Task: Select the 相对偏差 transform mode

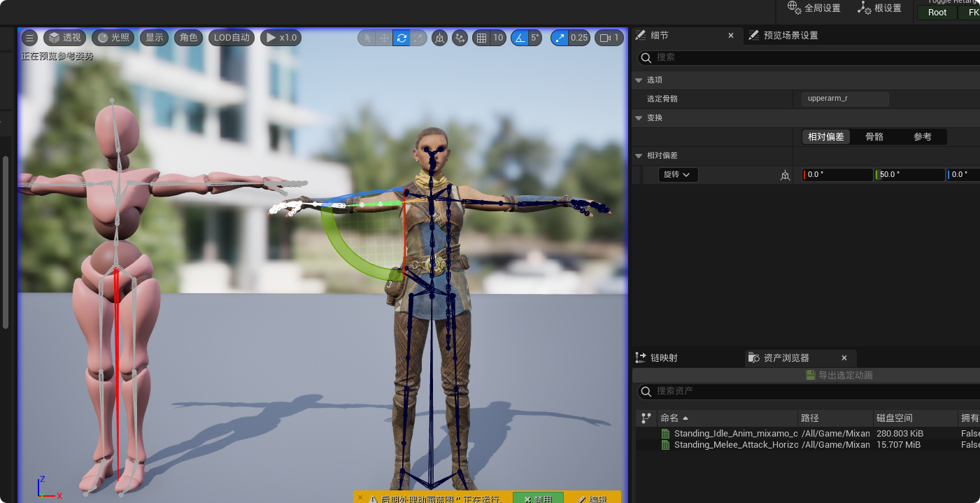Action: (826, 137)
